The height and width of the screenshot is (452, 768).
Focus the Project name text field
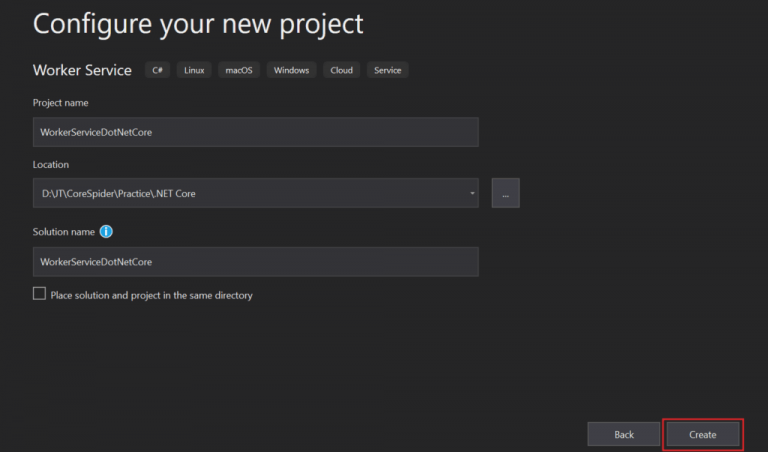(x=255, y=132)
